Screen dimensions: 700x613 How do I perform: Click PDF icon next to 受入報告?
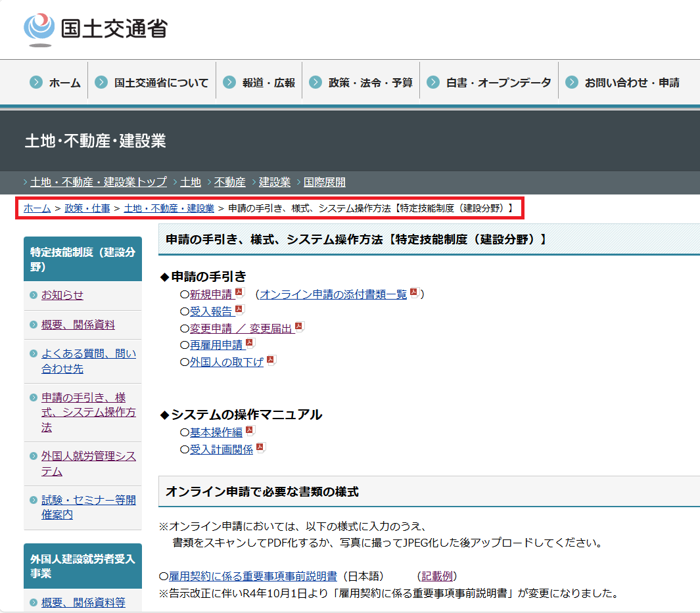[x=239, y=310]
